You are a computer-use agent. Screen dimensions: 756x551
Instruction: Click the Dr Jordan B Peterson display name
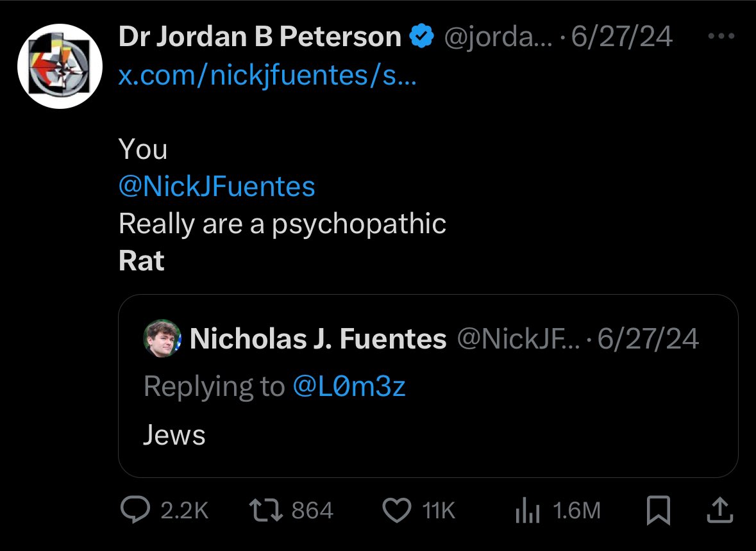(260, 38)
